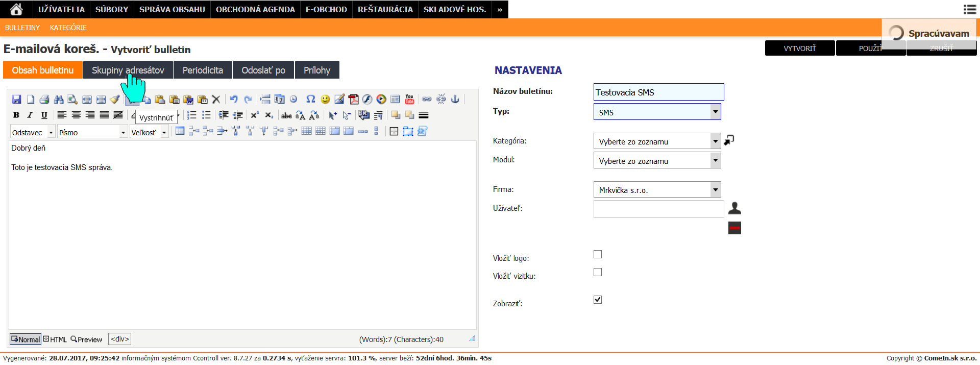Click the user picker icon beside Užívateľ
Viewport: 980px width, 365px height.
(734, 208)
